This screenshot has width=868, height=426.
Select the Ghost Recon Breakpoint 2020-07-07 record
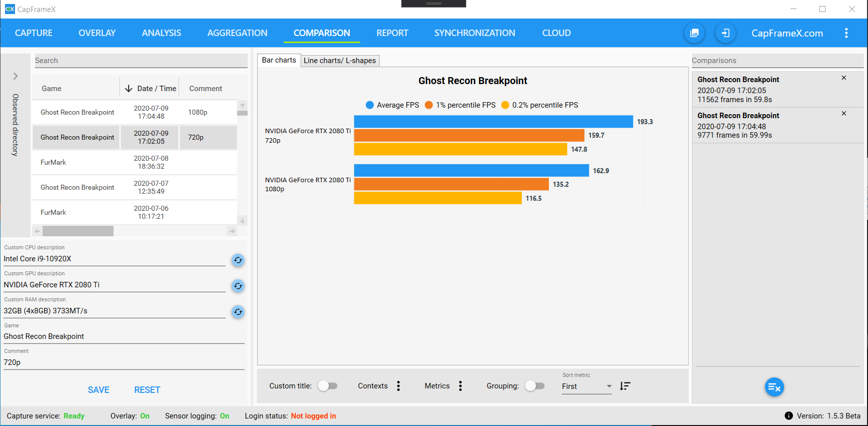click(135, 187)
